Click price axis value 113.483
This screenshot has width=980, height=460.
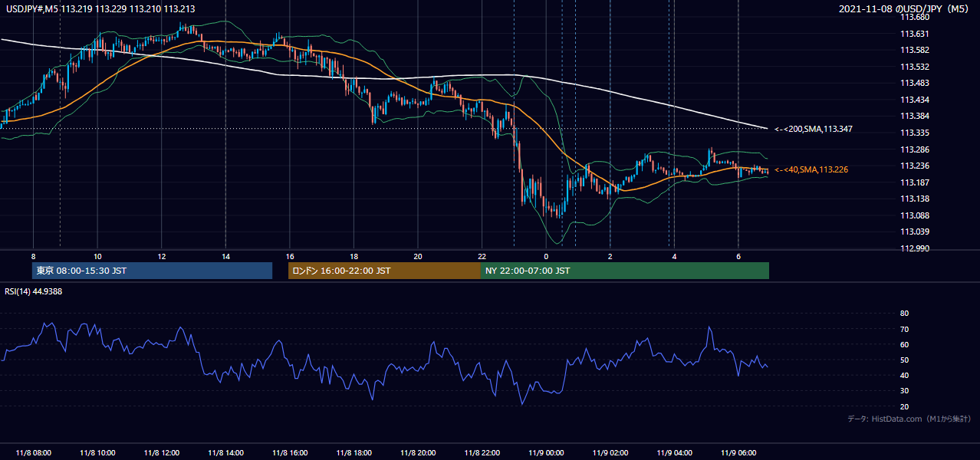click(x=914, y=83)
